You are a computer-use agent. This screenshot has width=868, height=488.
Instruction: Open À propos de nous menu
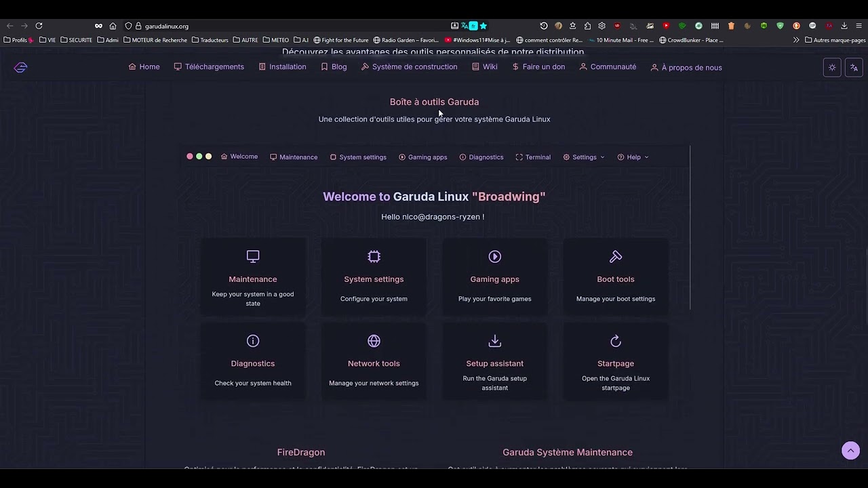(686, 68)
